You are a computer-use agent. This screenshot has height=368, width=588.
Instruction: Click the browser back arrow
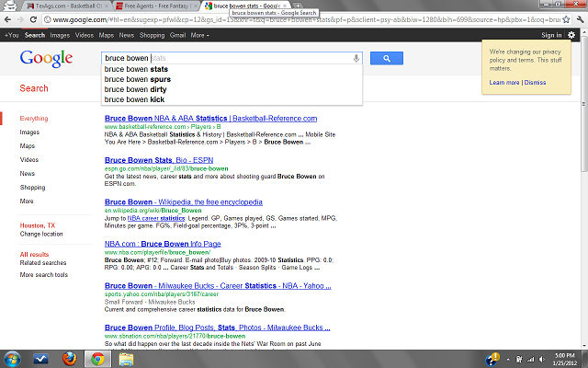pos(8,19)
